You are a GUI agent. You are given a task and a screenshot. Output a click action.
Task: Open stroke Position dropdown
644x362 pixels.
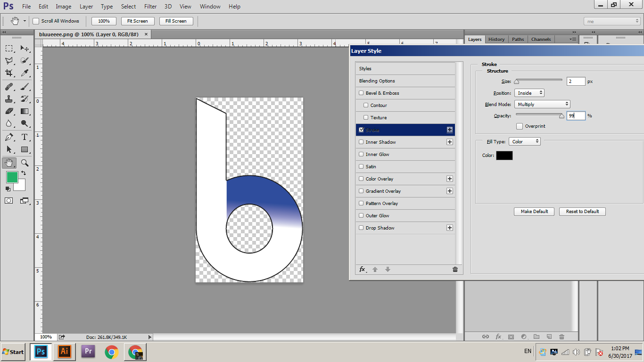click(529, 93)
